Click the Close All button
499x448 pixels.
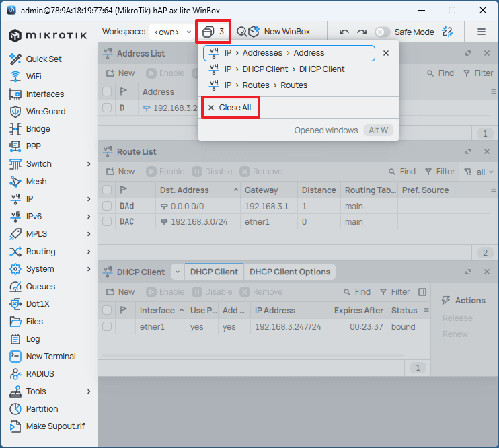tap(229, 108)
